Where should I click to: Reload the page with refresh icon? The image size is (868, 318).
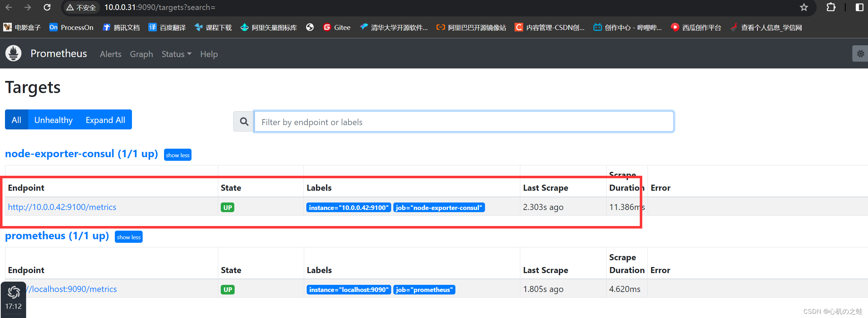pos(47,7)
